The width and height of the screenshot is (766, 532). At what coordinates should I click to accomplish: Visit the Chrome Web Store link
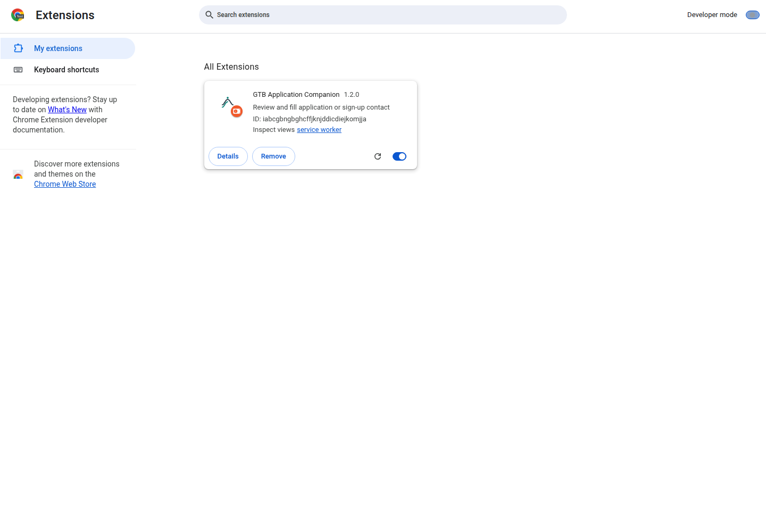(x=65, y=184)
